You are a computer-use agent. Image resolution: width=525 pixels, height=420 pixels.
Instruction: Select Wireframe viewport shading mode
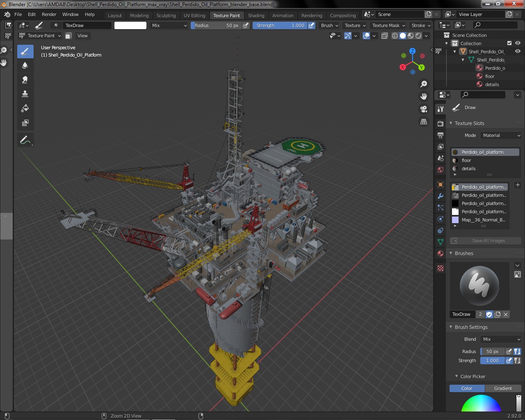point(395,36)
